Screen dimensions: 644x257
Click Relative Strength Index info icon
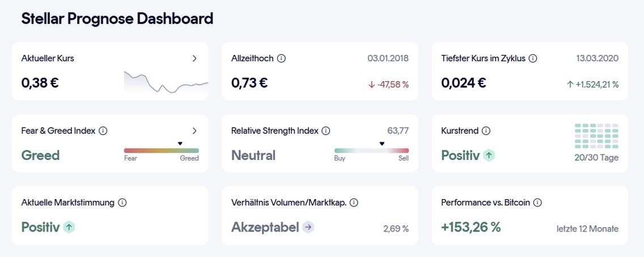(326, 131)
